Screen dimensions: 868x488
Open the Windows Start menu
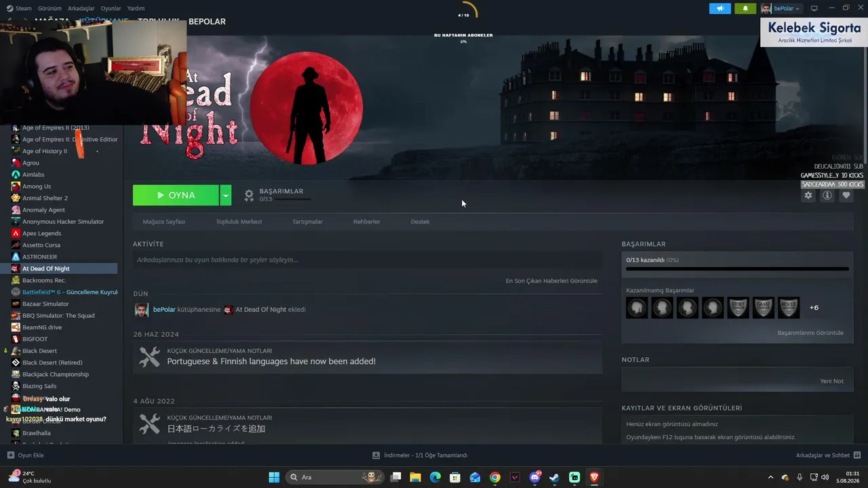(x=274, y=477)
